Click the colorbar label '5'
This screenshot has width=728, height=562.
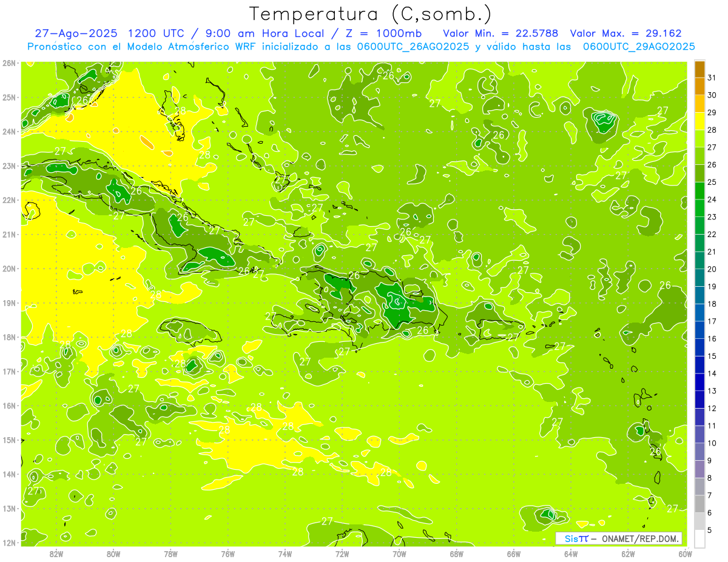[x=710, y=530]
